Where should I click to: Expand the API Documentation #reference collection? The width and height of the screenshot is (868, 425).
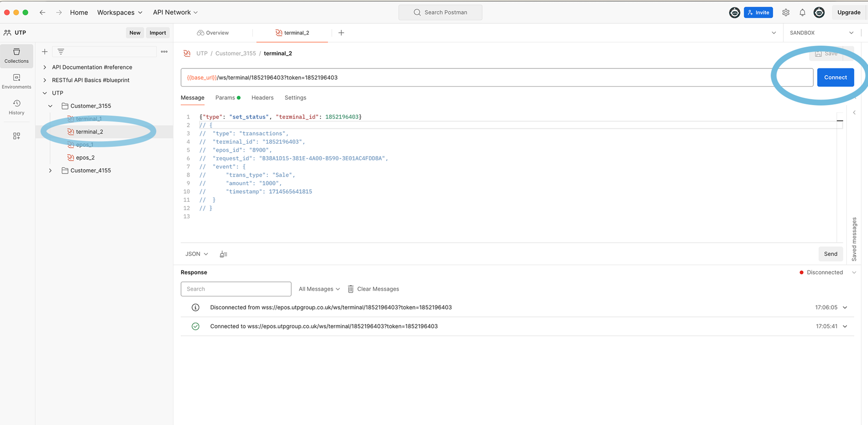45,67
